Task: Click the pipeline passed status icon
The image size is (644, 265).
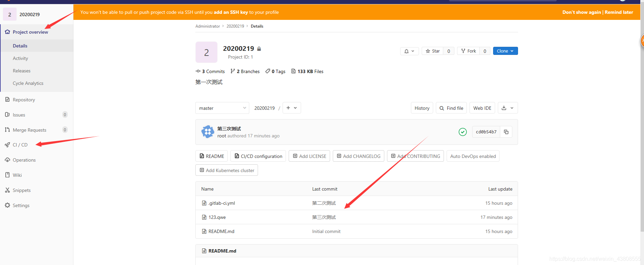Action: [463, 132]
